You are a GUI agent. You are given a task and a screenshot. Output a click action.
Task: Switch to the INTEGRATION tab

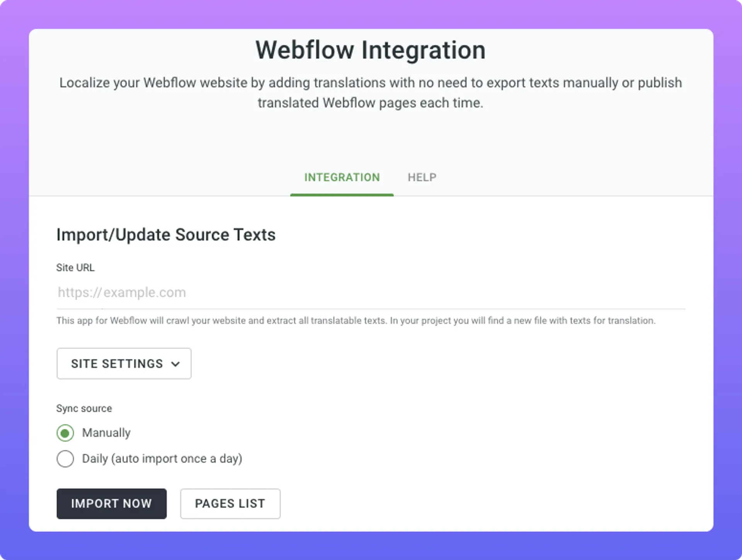click(342, 178)
